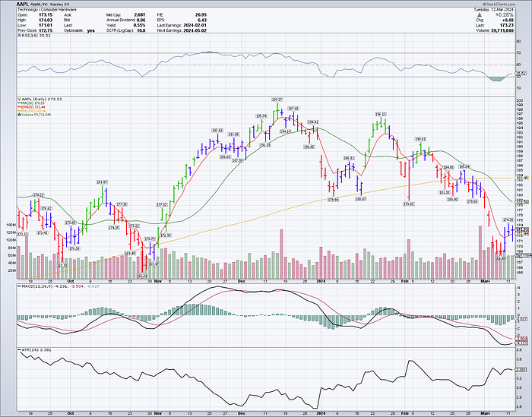Click the Volume legend entry in price panel
This screenshot has width=532, height=417.
(x=34, y=115)
